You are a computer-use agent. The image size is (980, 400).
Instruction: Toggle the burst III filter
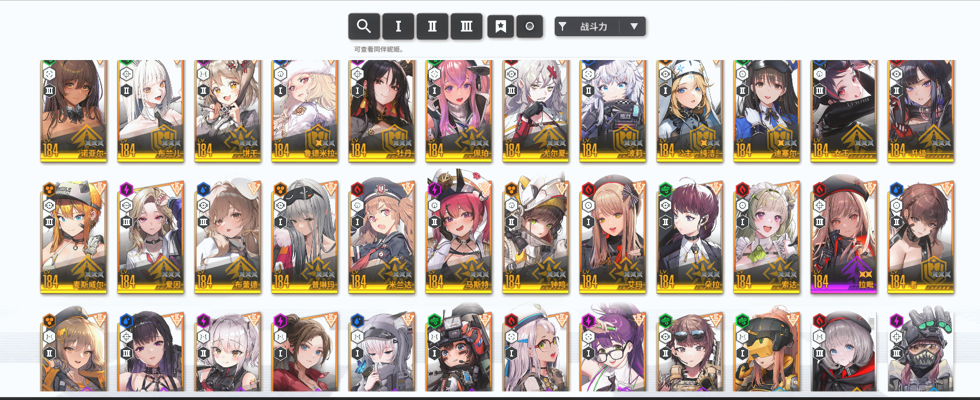pyautogui.click(x=466, y=26)
